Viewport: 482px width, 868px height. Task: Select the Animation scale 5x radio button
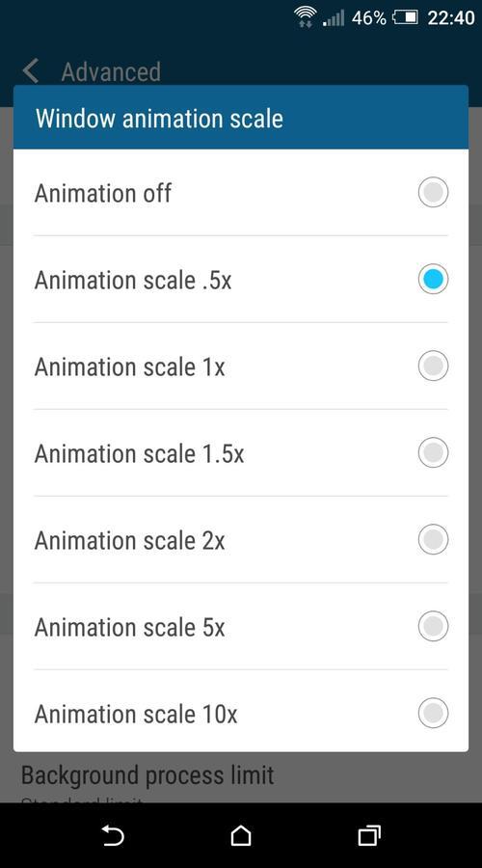pyautogui.click(x=433, y=626)
